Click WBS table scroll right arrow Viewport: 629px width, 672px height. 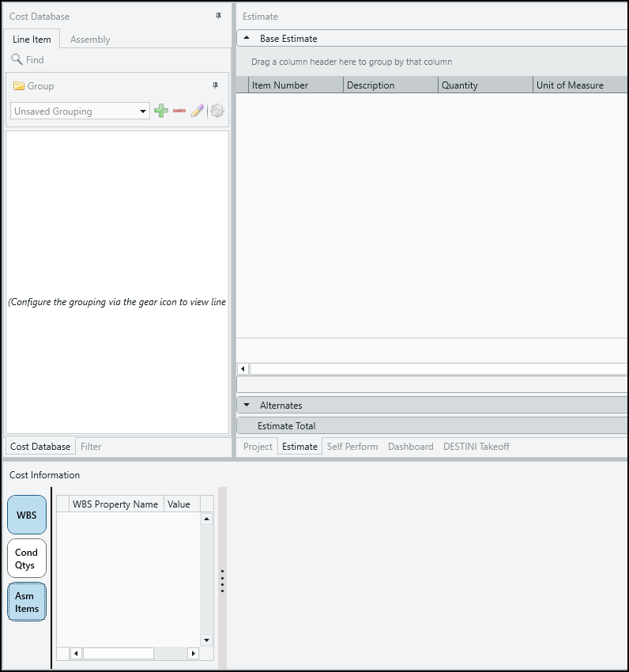coord(194,654)
